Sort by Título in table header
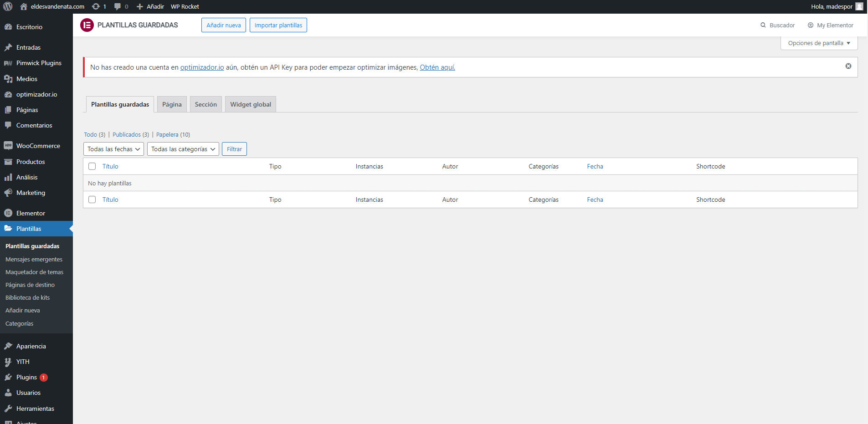 [x=110, y=166]
